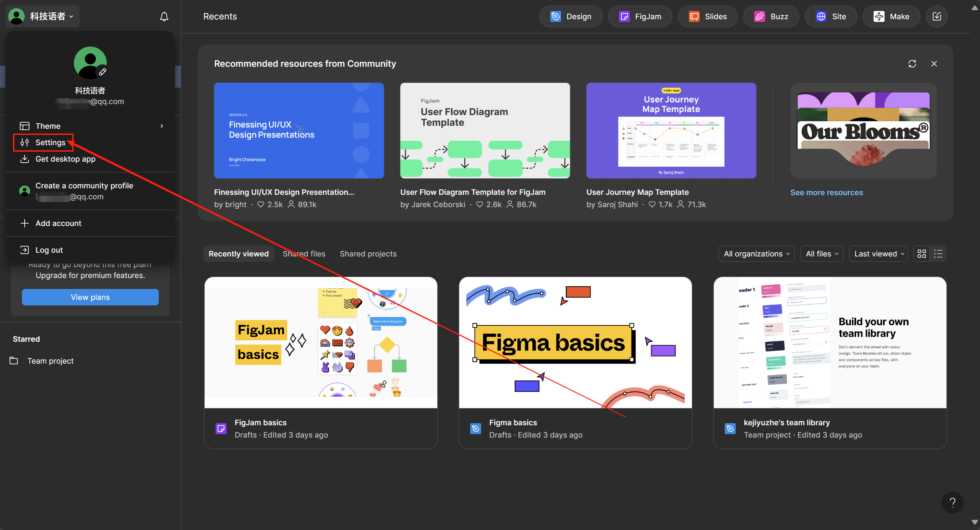Refresh the recommended Community resources

912,64
